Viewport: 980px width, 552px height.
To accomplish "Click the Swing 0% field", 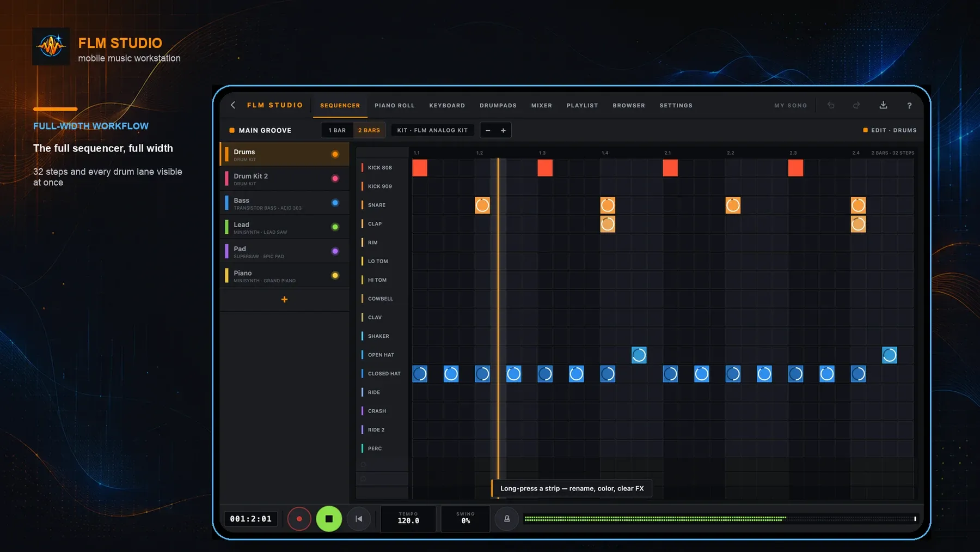I will [465, 518].
